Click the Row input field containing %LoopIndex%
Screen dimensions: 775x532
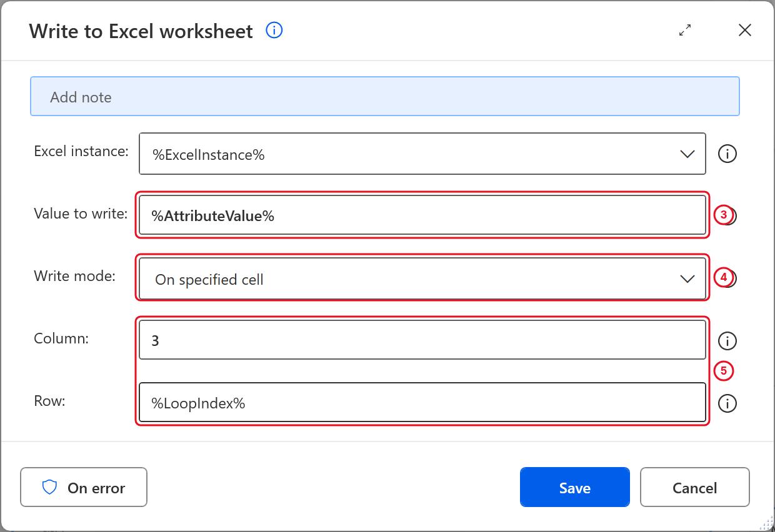[422, 403]
